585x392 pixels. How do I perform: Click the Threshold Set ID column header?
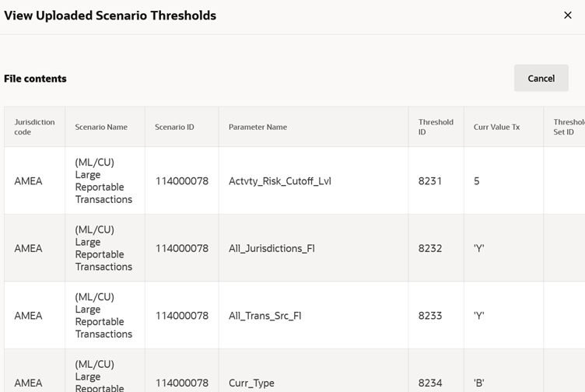pyautogui.click(x=564, y=127)
